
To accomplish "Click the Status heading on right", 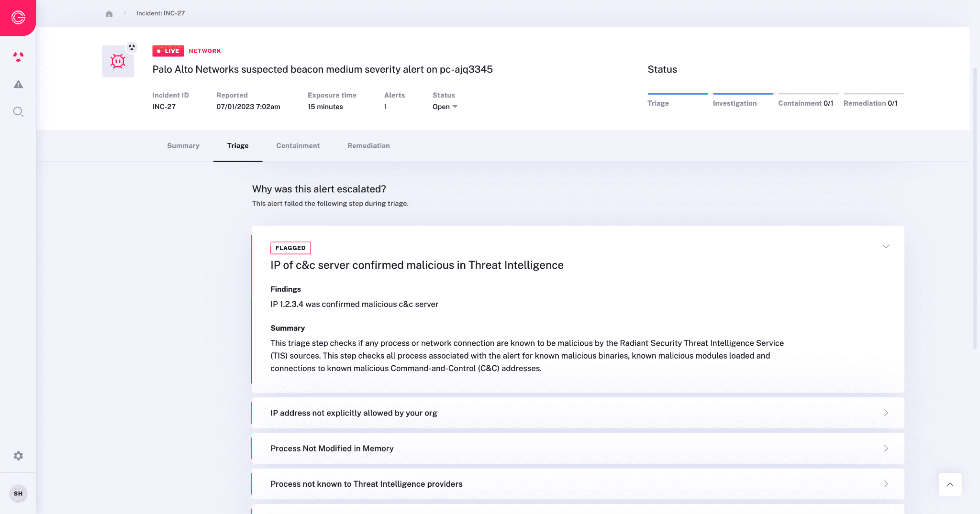I will pos(662,69).
